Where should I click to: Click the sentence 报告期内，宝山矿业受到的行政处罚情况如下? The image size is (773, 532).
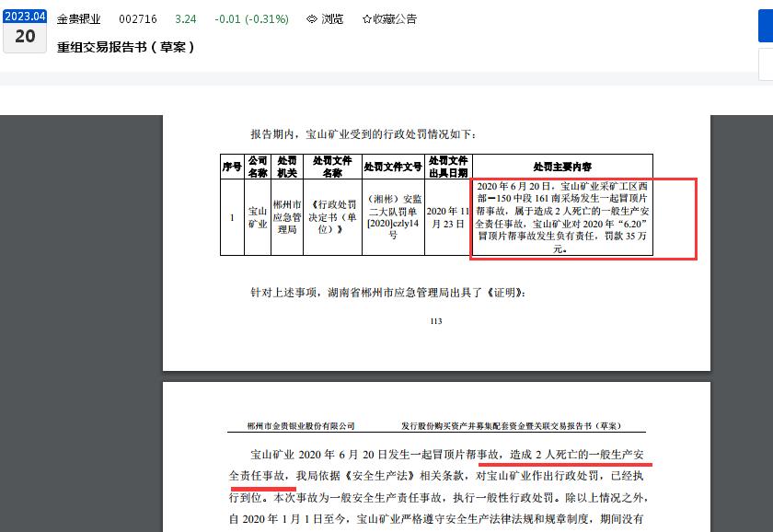coord(363,134)
